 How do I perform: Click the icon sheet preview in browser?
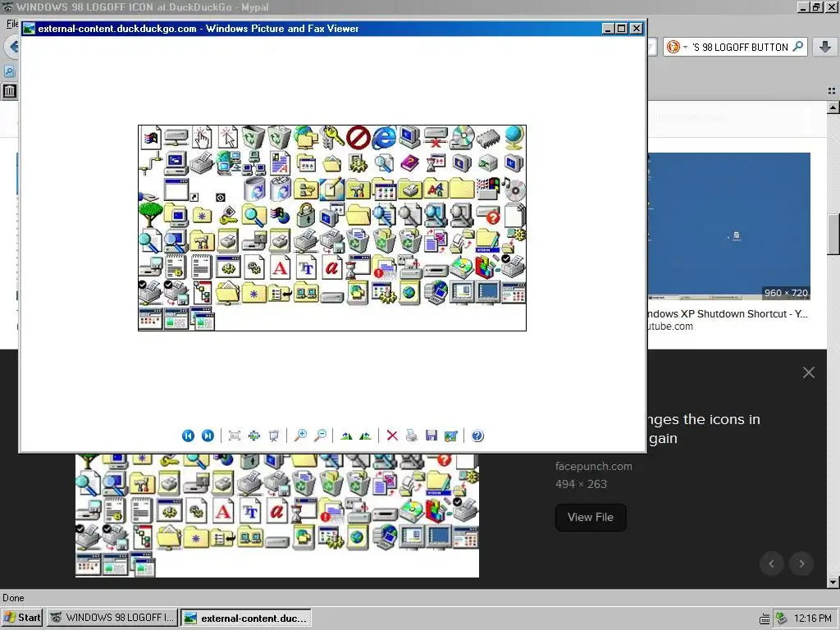pyautogui.click(x=277, y=515)
